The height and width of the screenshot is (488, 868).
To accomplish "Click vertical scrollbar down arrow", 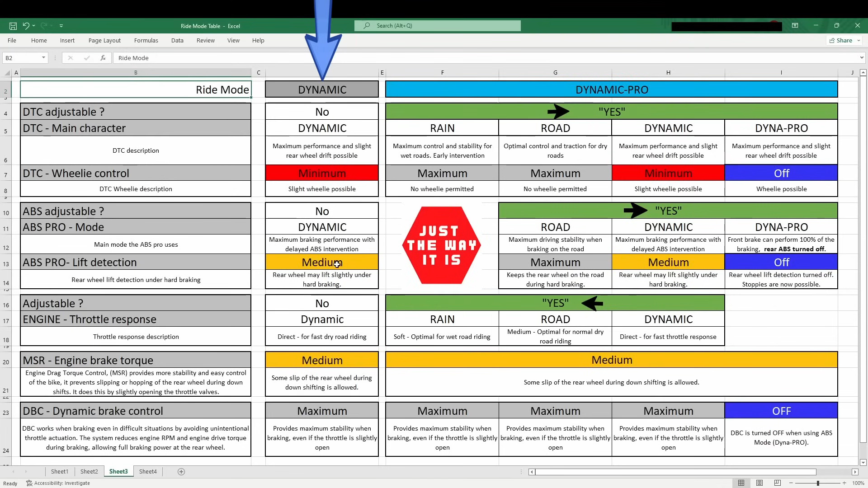I will (x=863, y=462).
